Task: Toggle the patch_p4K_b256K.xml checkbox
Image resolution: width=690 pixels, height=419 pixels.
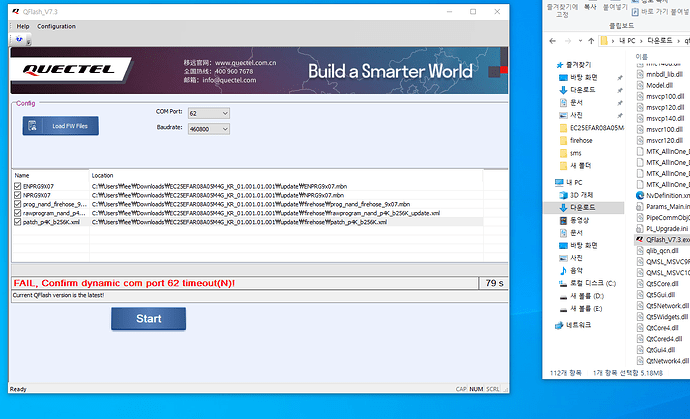Action: click(x=18, y=221)
